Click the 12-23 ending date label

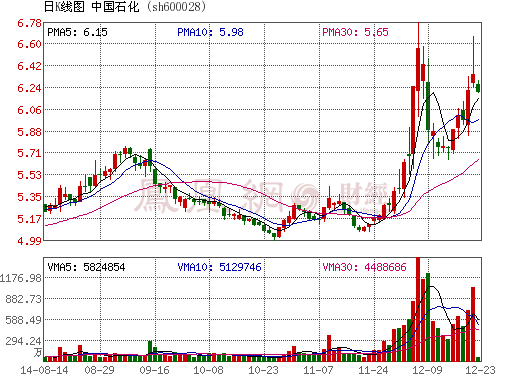coord(480,370)
